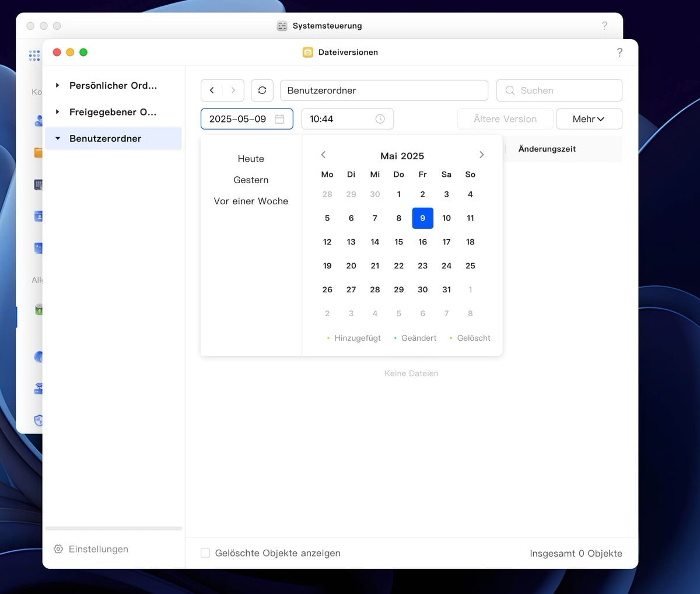The height and width of the screenshot is (594, 700).
Task: Choose Vor einer Woche shortcut
Action: pos(251,201)
